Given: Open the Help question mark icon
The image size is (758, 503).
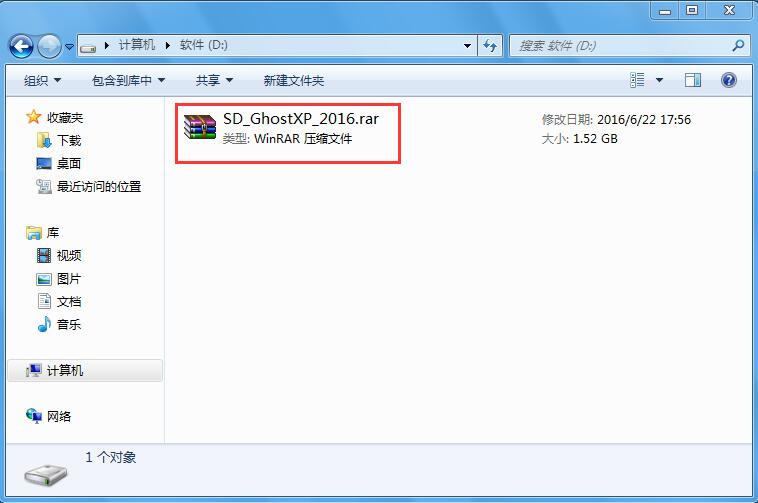Looking at the screenshot, I should 729,80.
